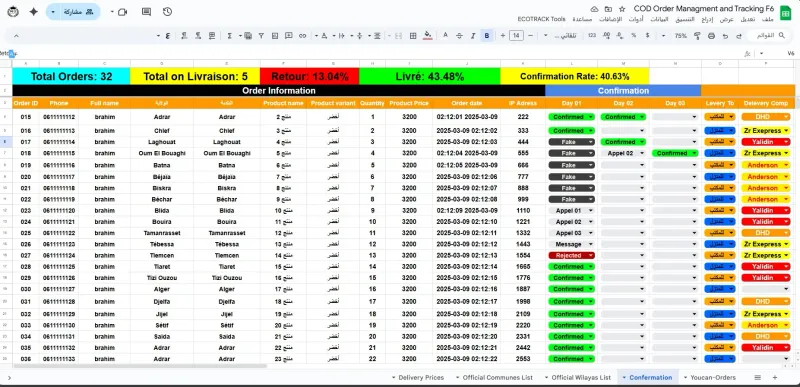
Task: Insert link using the chain icon
Action: tap(303, 36)
